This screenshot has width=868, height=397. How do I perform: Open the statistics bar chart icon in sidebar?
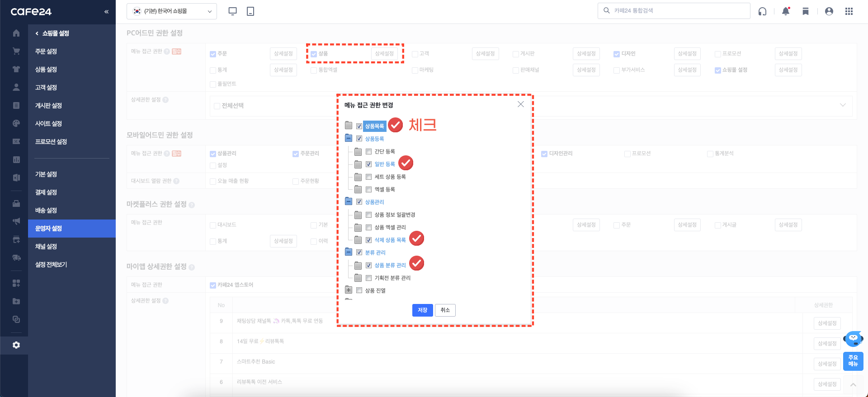pyautogui.click(x=16, y=159)
